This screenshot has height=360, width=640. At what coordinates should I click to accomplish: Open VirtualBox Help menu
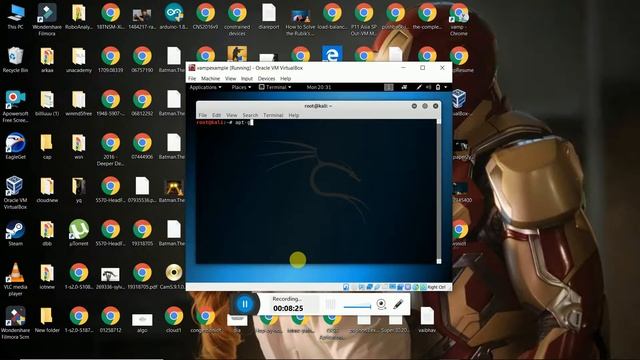pos(285,78)
